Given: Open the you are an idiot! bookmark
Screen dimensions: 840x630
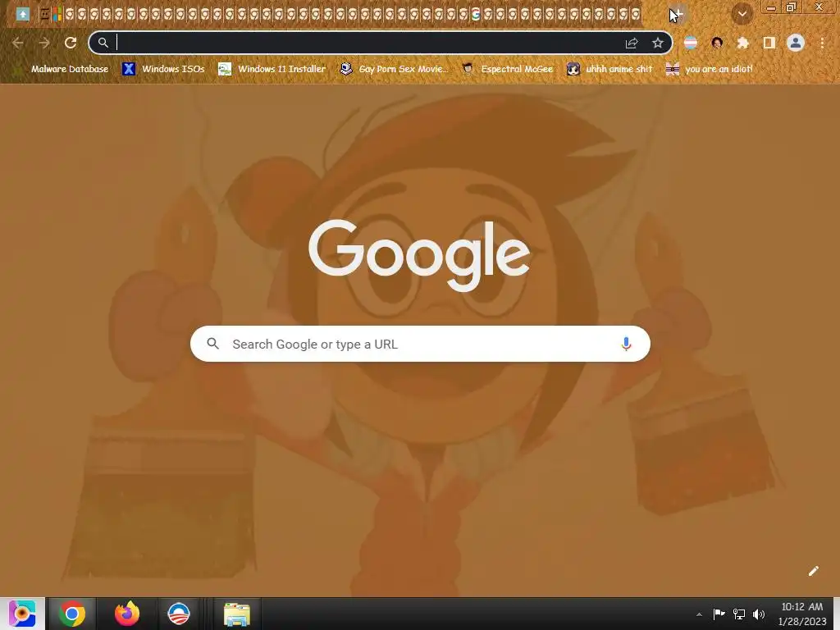Looking at the screenshot, I should point(710,69).
